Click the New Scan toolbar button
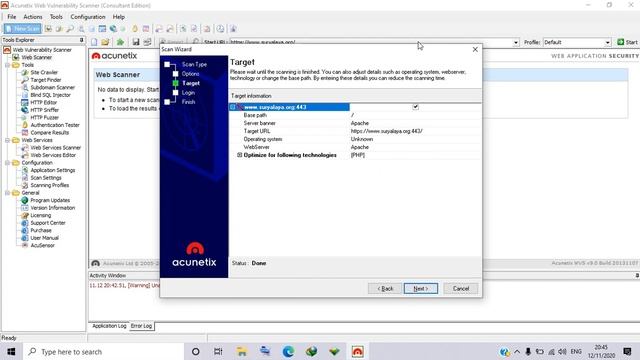 (x=22, y=29)
